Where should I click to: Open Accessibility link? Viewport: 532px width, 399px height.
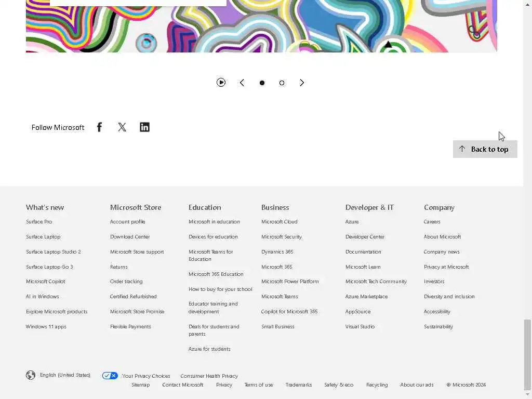pos(437,312)
